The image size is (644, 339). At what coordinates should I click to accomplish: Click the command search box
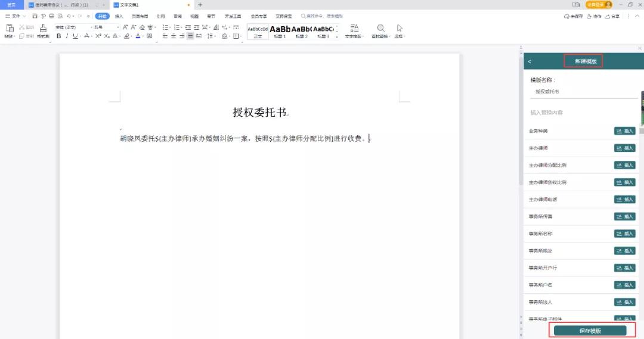point(322,16)
